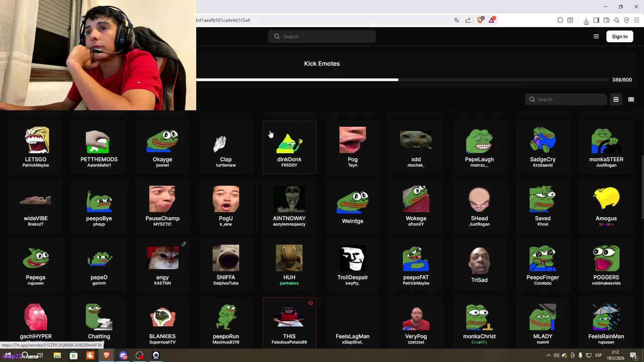
Task: Select the SadgeCry emote
Action: coord(543,147)
